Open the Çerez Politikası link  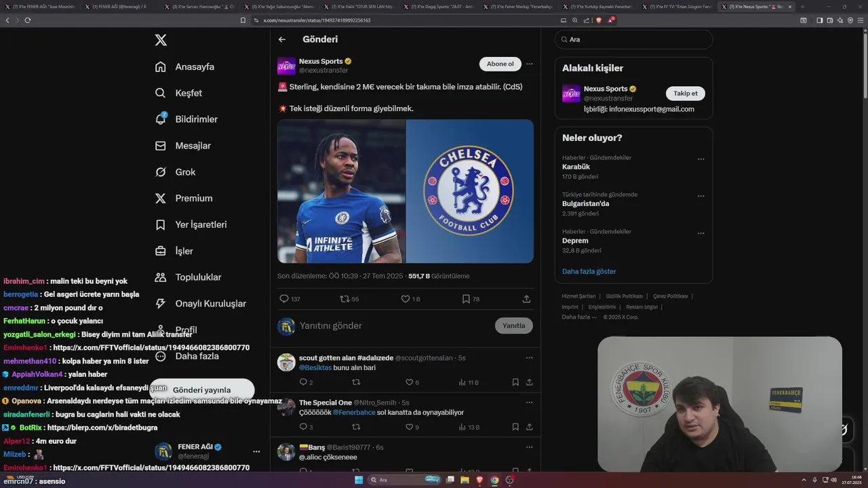click(x=670, y=296)
